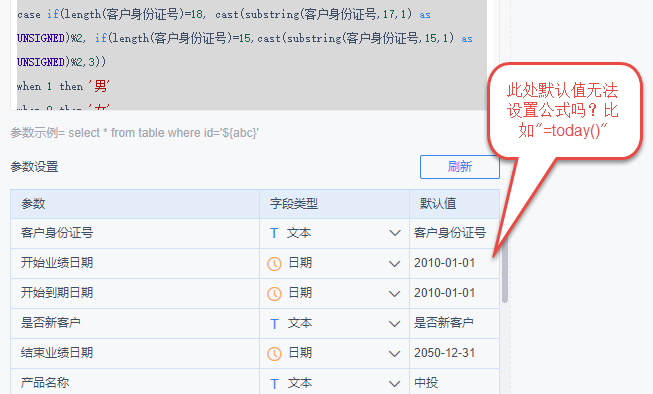Click clock date icon in 结束业绩日期 row

click(x=274, y=354)
